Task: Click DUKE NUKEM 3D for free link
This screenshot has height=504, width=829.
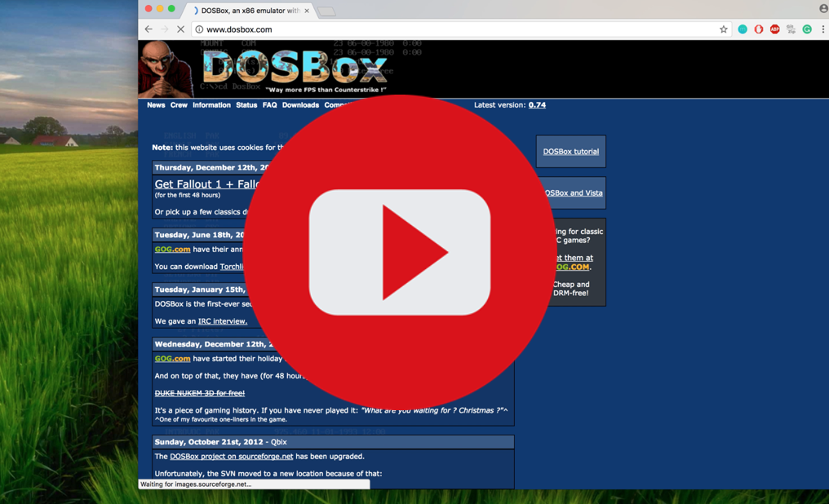Action: pos(199,393)
